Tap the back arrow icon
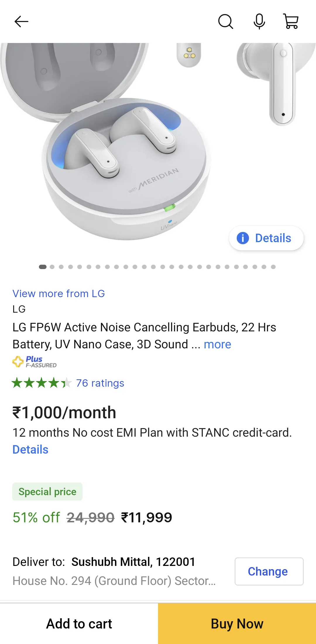Image resolution: width=316 pixels, height=644 pixels. (x=21, y=21)
